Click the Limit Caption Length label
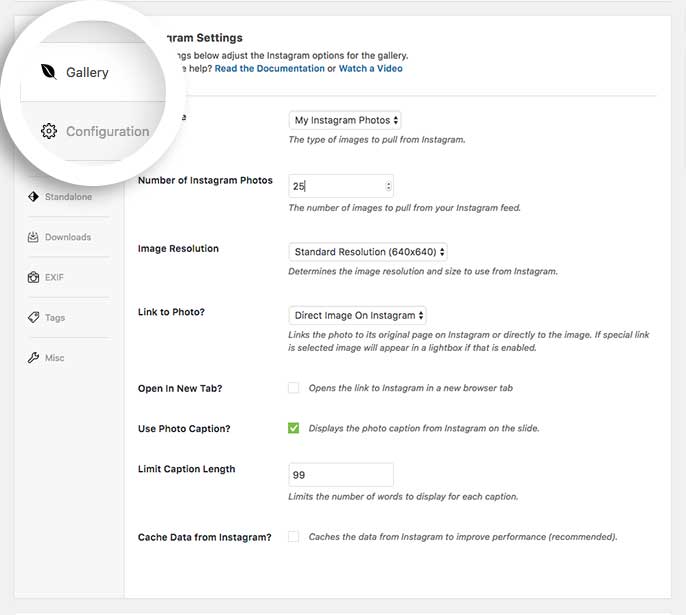The height and width of the screenshot is (615, 686). click(x=186, y=469)
